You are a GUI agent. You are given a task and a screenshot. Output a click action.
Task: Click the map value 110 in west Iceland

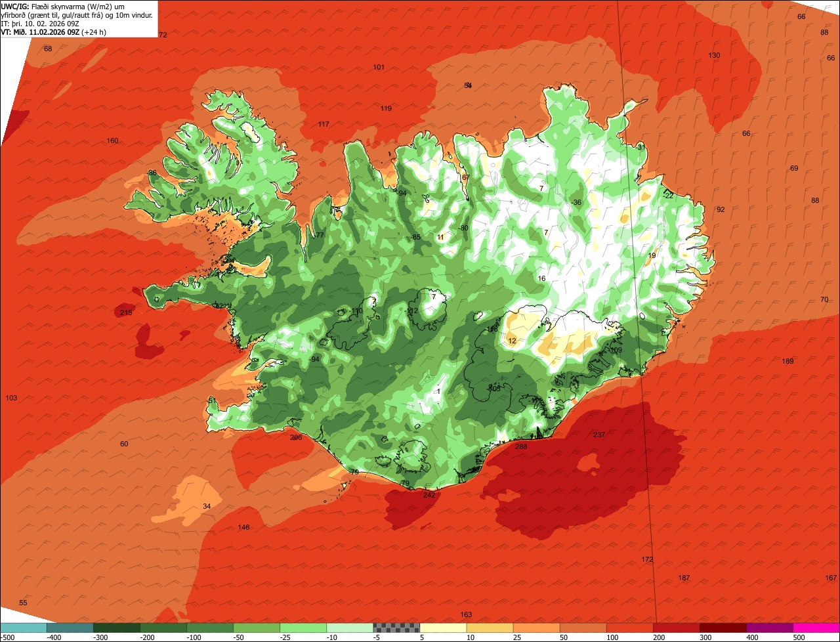(357, 310)
